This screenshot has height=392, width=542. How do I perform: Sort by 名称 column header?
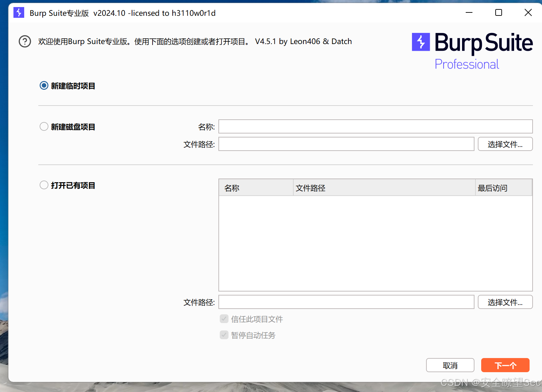[x=256, y=188]
